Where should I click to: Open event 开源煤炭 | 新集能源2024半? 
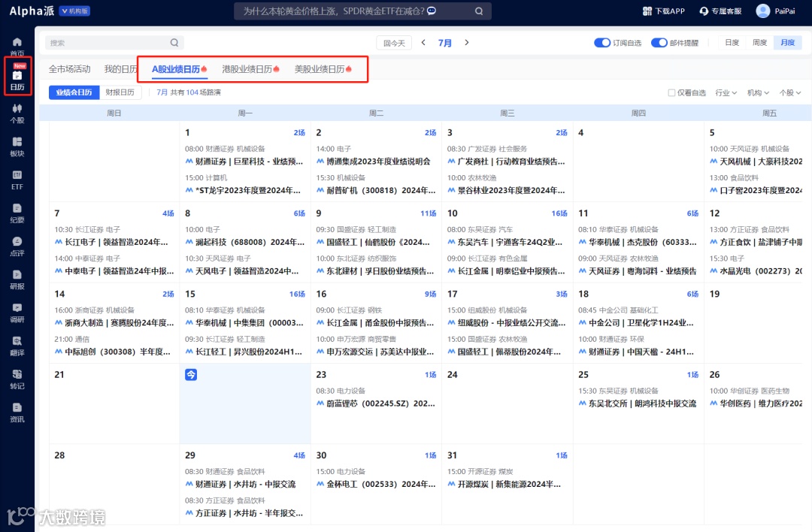pos(504,485)
